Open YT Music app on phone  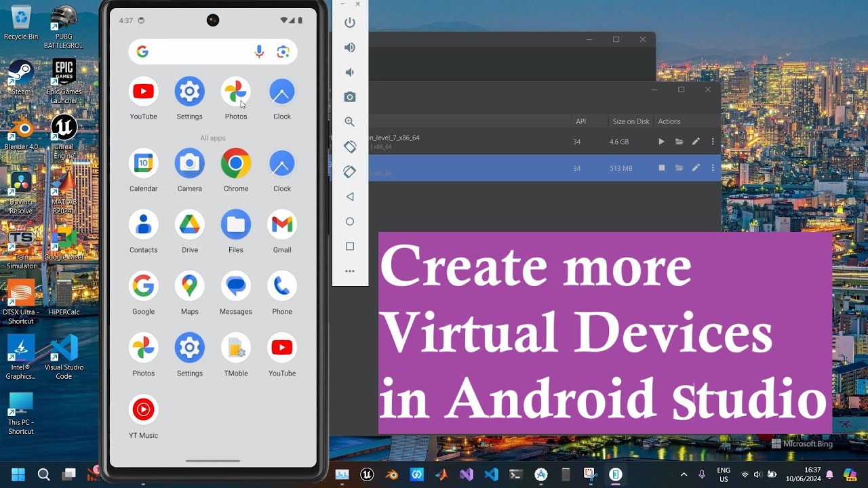pos(144,416)
